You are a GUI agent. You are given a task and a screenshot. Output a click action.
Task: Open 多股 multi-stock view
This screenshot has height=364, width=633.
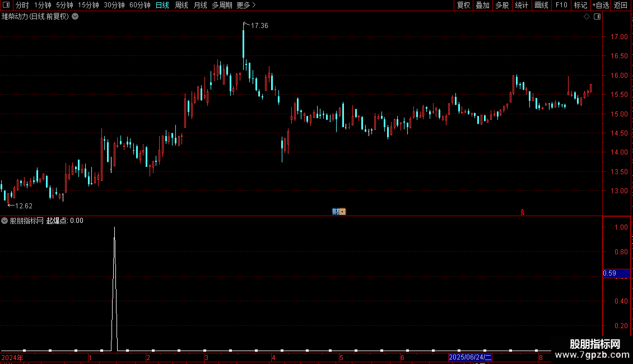click(x=502, y=5)
